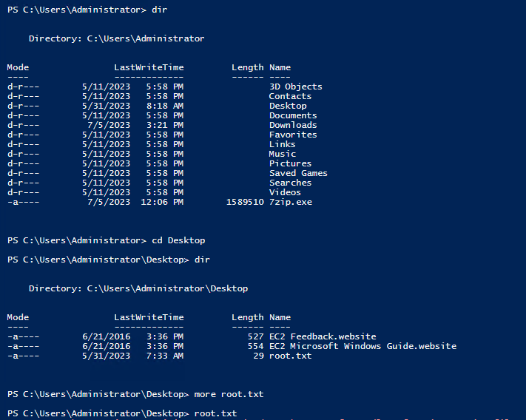Click the 1589510 file length value

point(244,202)
